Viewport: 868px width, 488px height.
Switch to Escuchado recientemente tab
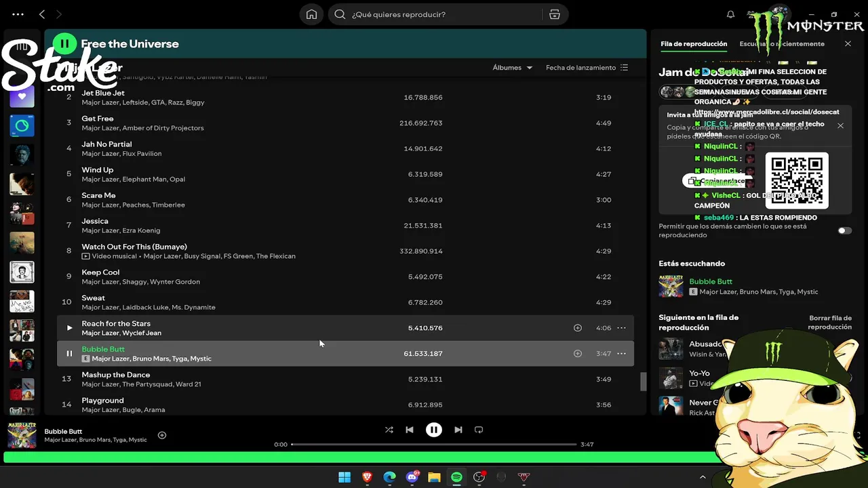pos(782,44)
